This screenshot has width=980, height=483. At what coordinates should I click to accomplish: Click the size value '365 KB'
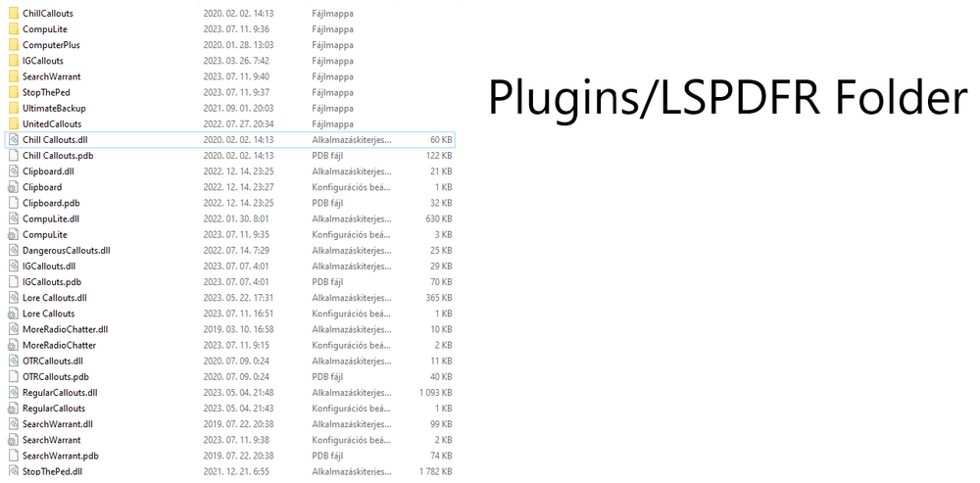(x=439, y=298)
